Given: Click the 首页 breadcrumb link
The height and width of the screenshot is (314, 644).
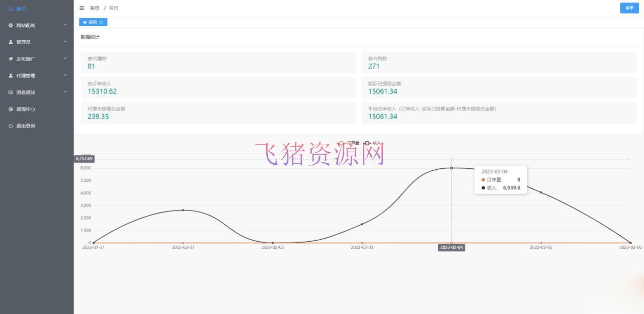Looking at the screenshot, I should [x=94, y=8].
